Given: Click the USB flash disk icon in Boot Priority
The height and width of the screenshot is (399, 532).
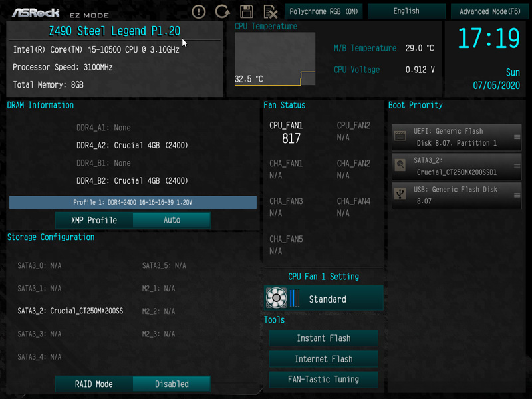Looking at the screenshot, I should [400, 194].
